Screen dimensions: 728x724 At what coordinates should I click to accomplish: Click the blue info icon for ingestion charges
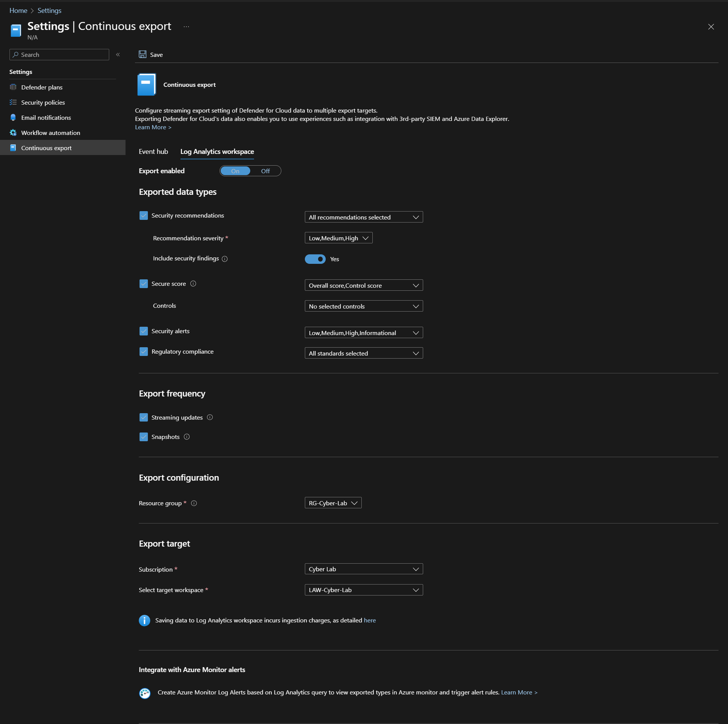coord(144,621)
